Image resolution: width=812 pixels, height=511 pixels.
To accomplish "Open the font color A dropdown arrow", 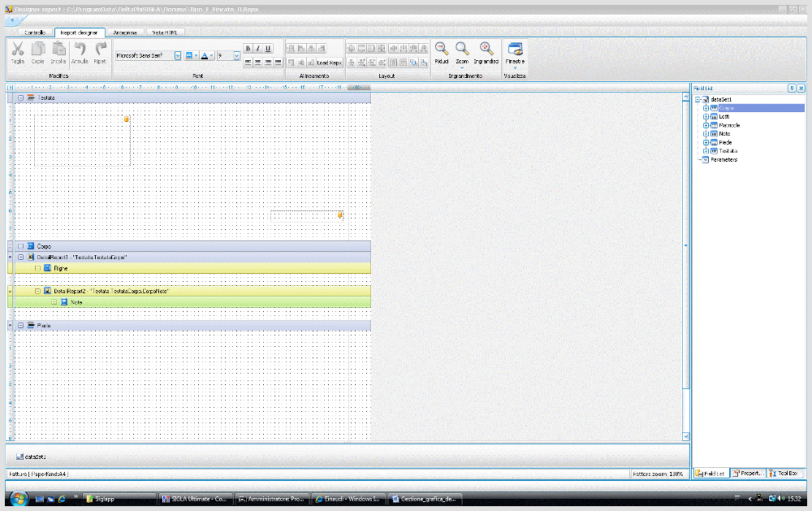I will [211, 55].
